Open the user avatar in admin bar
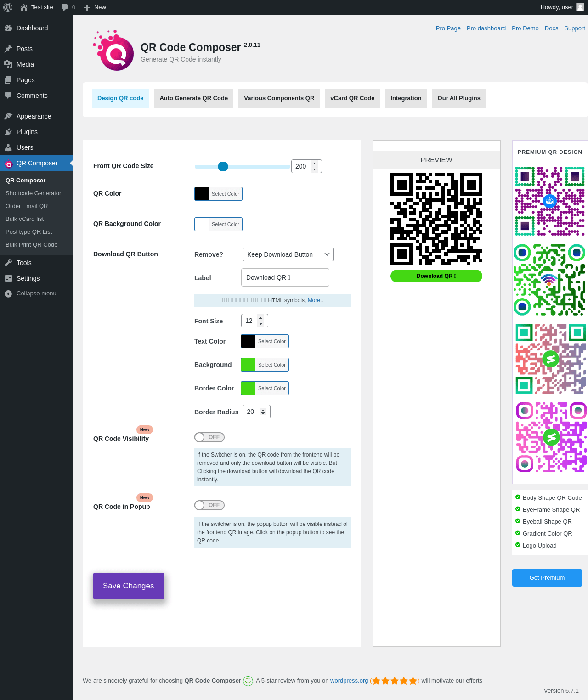This screenshot has height=700, width=588. click(580, 7)
